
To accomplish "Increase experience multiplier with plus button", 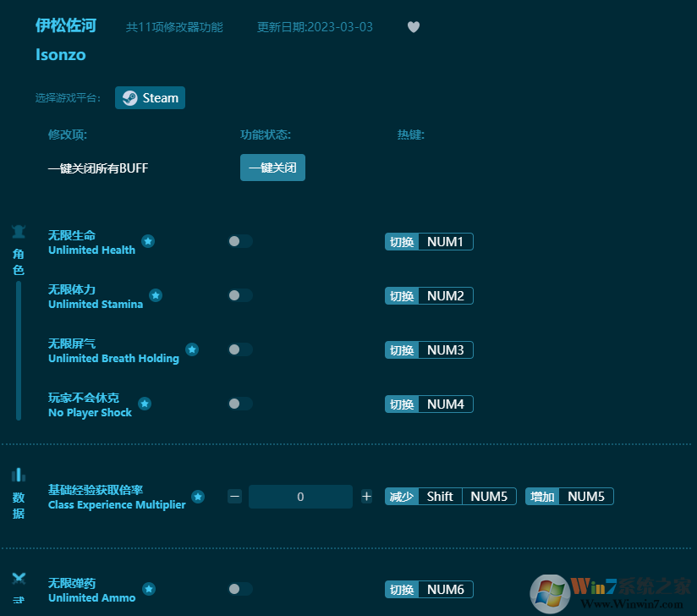I will point(367,497).
